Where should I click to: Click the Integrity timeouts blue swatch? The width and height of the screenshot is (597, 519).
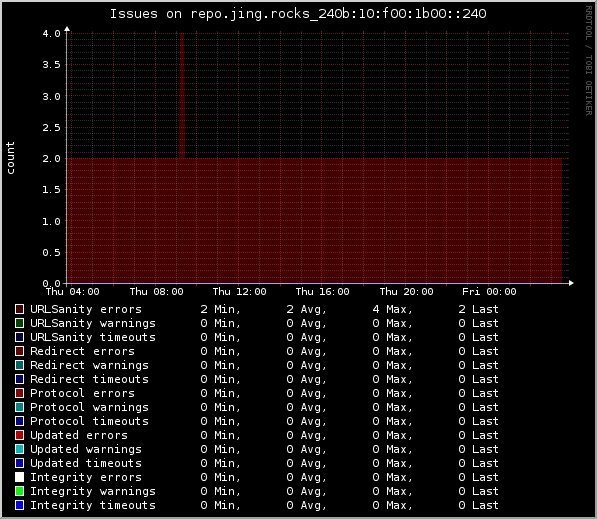pos(19,505)
